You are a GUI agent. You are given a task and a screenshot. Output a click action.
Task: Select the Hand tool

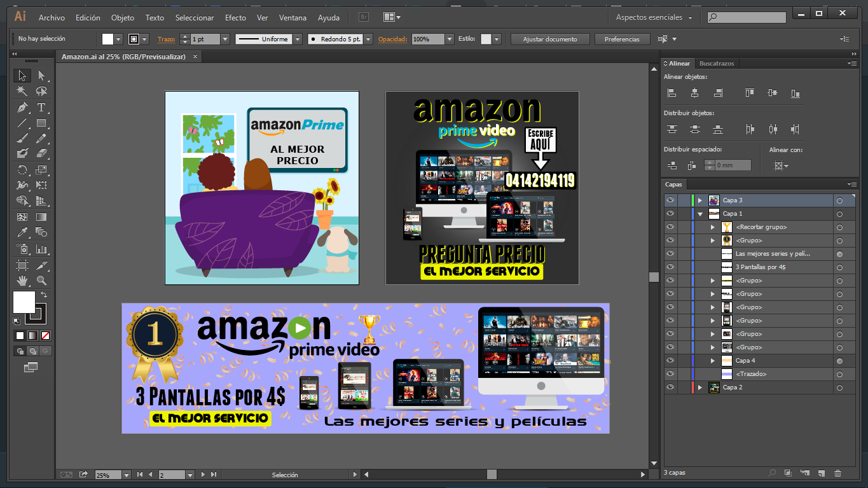(x=22, y=280)
